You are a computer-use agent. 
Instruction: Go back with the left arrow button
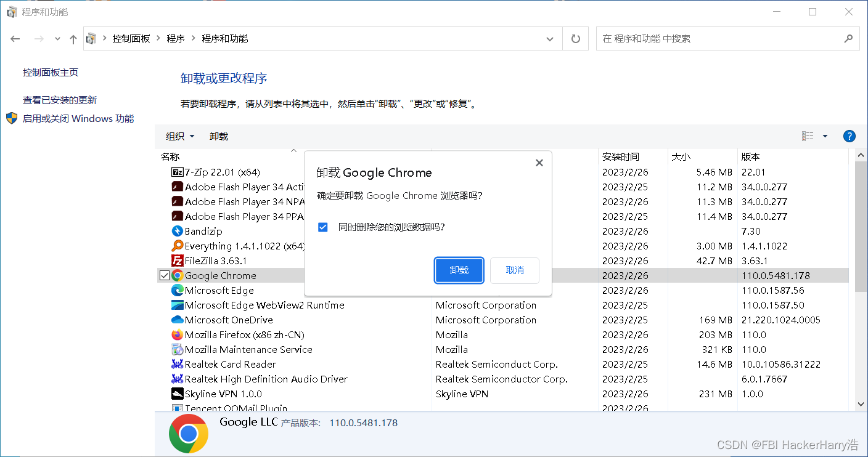[15, 39]
